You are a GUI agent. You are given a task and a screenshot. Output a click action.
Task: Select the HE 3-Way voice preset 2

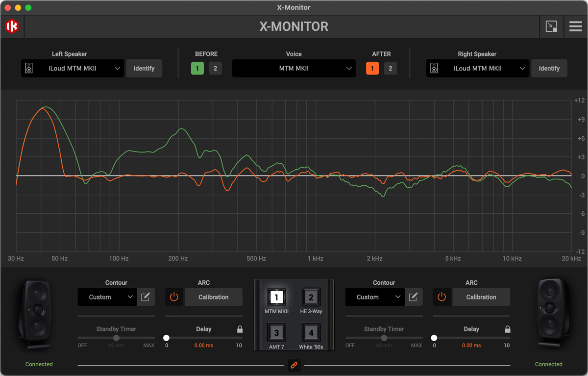311,297
